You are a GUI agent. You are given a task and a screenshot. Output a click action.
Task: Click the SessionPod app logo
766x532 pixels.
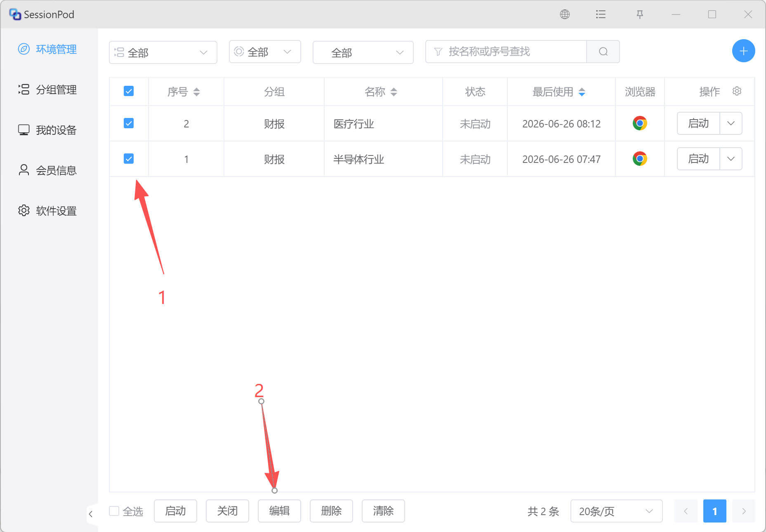pos(15,14)
